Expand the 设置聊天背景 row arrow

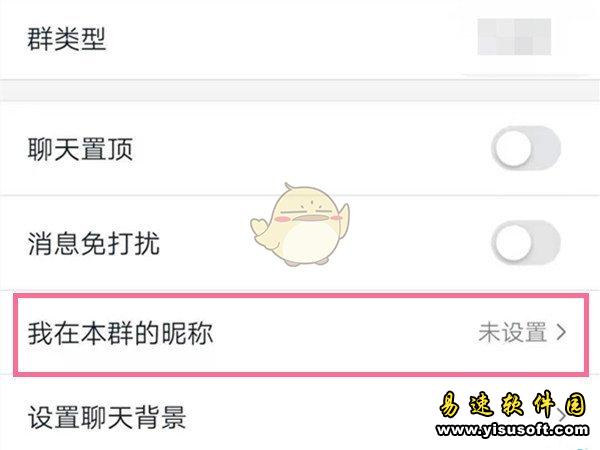pos(561,415)
